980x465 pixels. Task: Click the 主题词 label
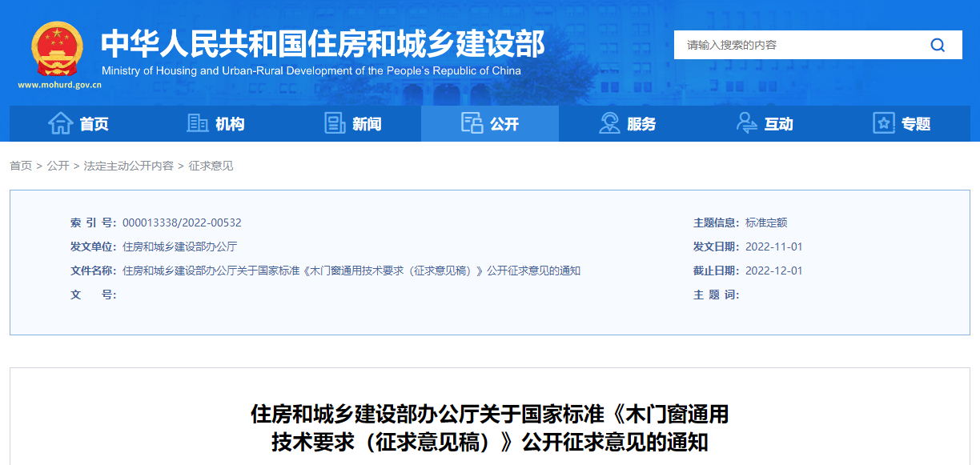point(717,295)
